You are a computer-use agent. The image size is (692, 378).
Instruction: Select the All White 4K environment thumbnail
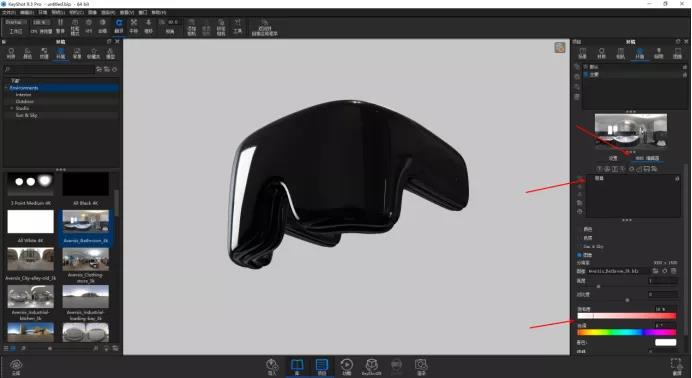30,222
